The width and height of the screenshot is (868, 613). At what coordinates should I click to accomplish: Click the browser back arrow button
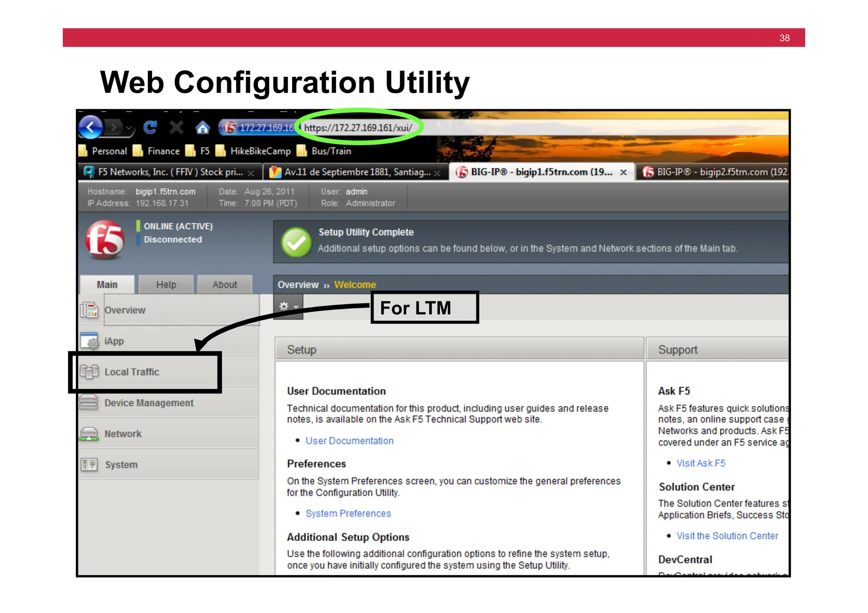pyautogui.click(x=90, y=127)
